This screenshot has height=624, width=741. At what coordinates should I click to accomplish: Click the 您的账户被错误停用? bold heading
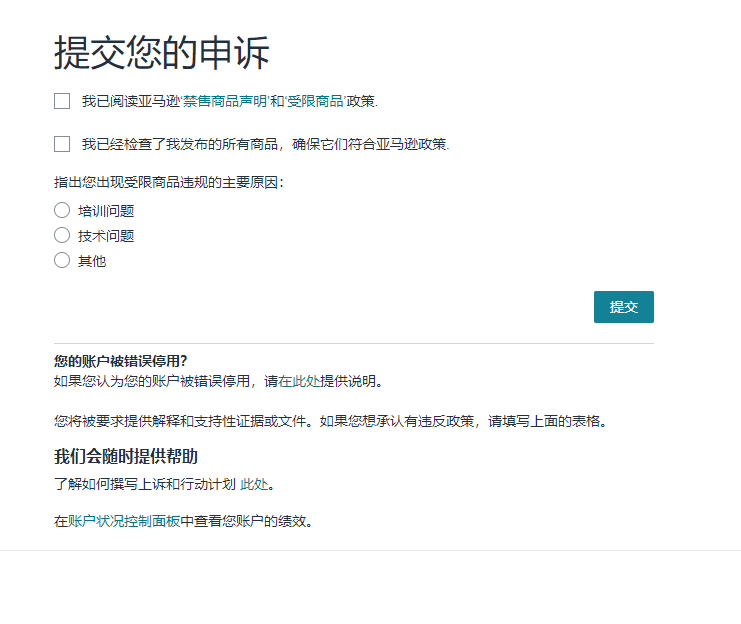(x=121, y=362)
